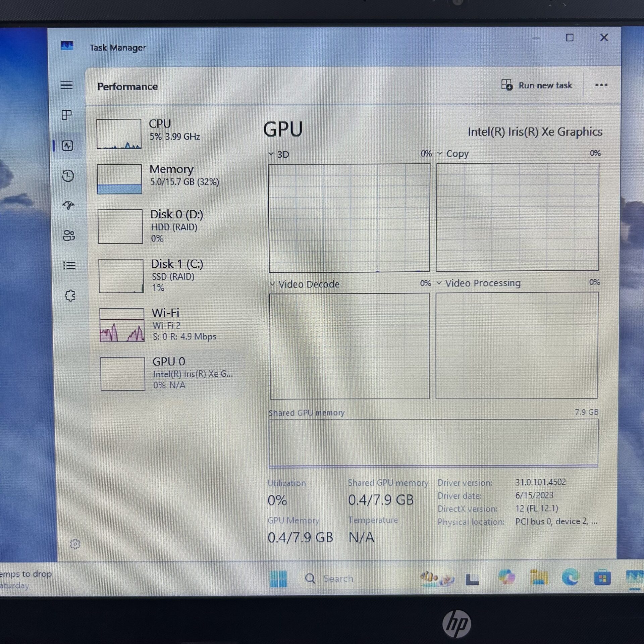
Task: Open Copilot from the taskbar
Action: coord(506,578)
